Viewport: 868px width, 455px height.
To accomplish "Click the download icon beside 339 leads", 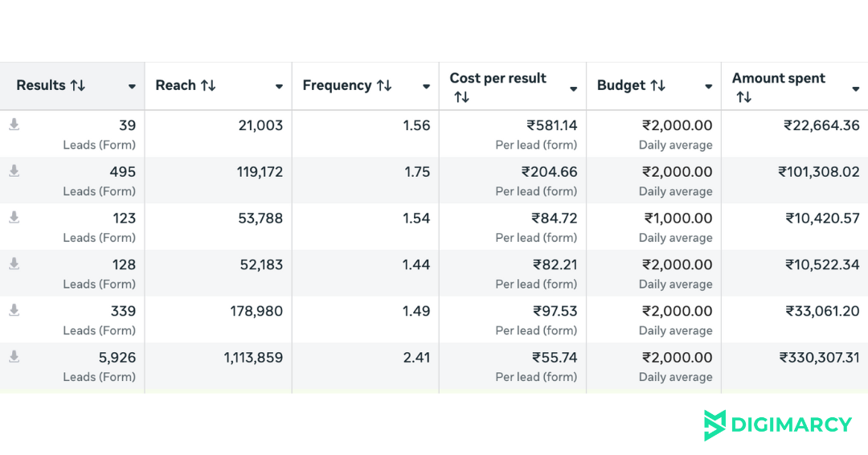I will 14,311.
